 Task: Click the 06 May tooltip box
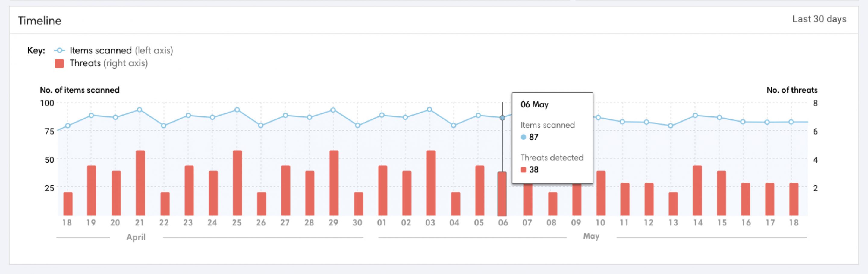point(552,138)
